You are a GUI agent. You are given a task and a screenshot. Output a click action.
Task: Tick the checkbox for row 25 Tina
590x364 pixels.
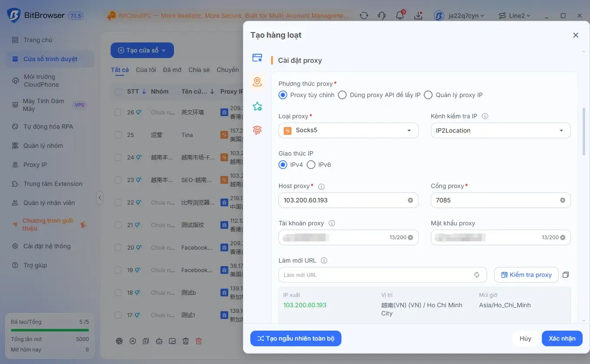pos(118,135)
